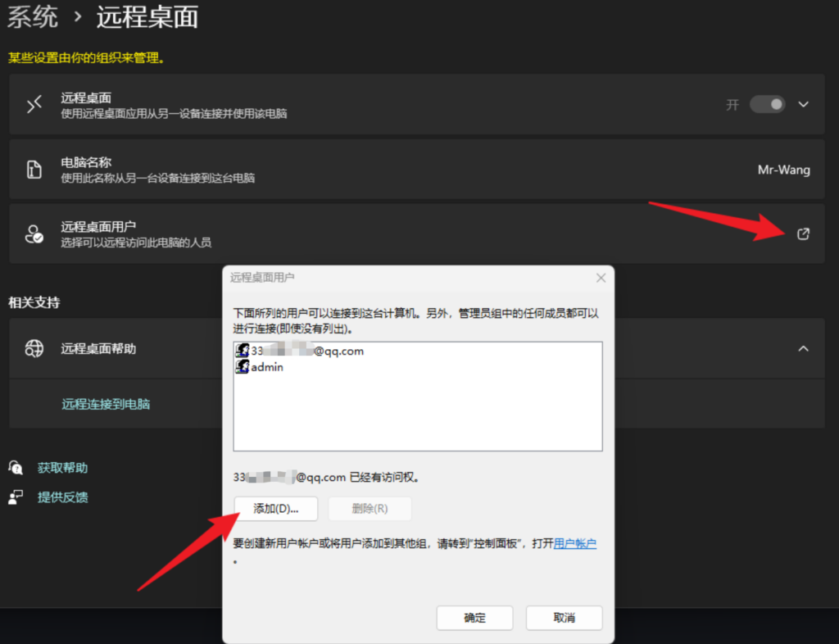Go back to 系统 in the breadcrumb
This screenshot has width=839, height=644.
coord(33,16)
